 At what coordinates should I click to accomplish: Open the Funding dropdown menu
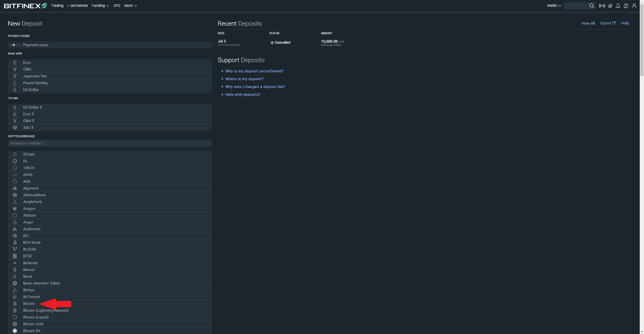click(100, 6)
